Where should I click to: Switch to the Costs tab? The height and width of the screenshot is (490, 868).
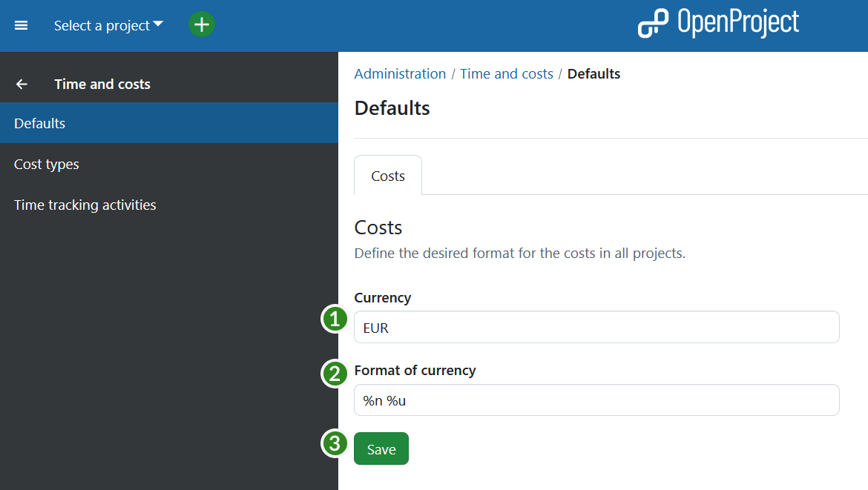[x=387, y=175]
